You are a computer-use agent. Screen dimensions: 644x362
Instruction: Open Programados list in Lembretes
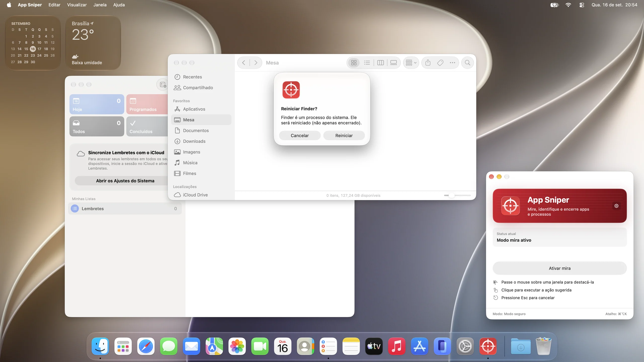pyautogui.click(x=147, y=104)
